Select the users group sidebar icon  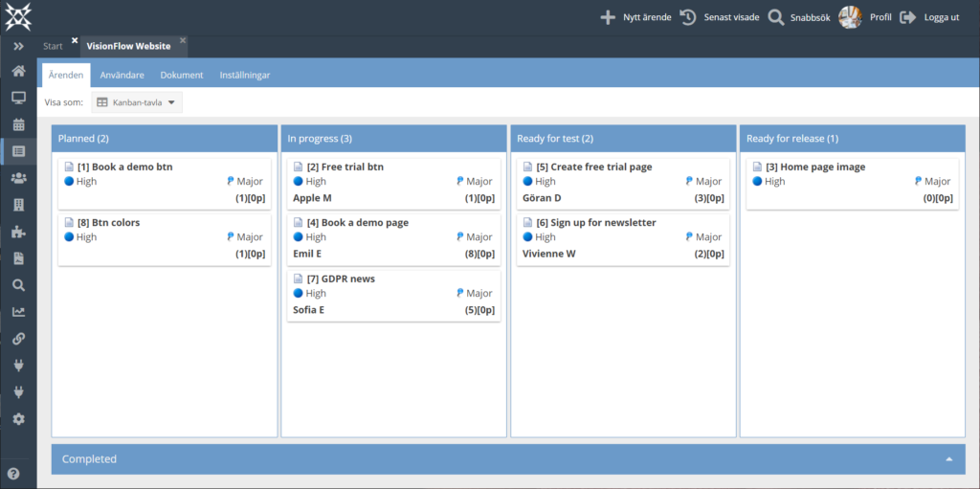(19, 178)
